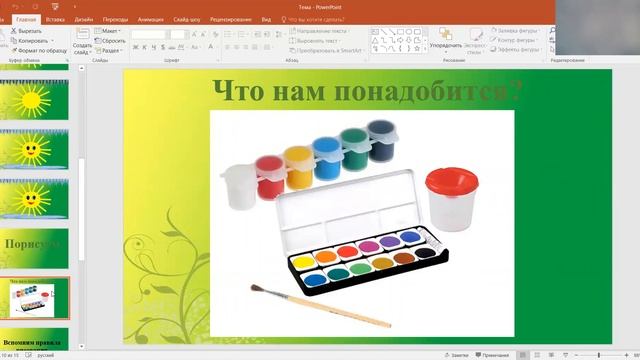Open the Примечания comments pane
Image resolution: width=640 pixels, height=360 pixels.
[x=492, y=355]
